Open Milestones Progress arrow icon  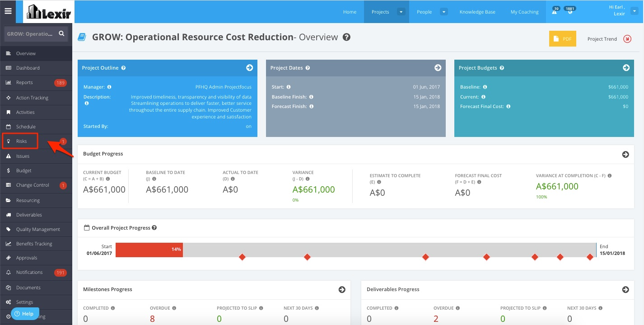[x=342, y=289]
